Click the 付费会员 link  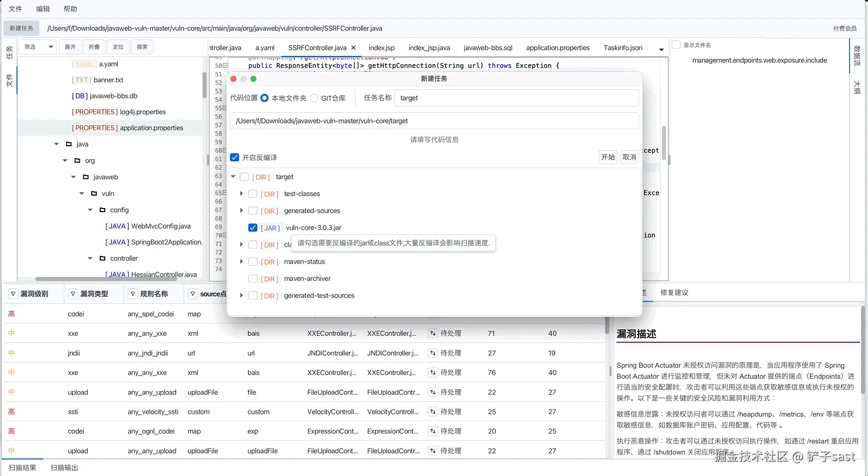coord(845,28)
